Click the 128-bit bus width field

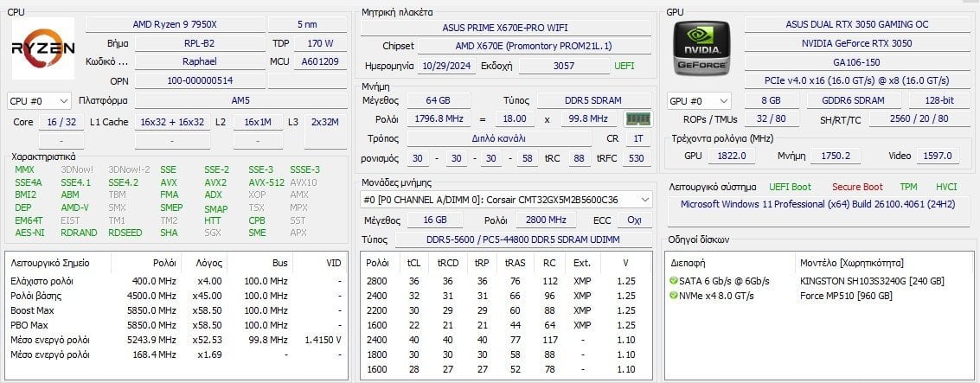click(x=940, y=100)
